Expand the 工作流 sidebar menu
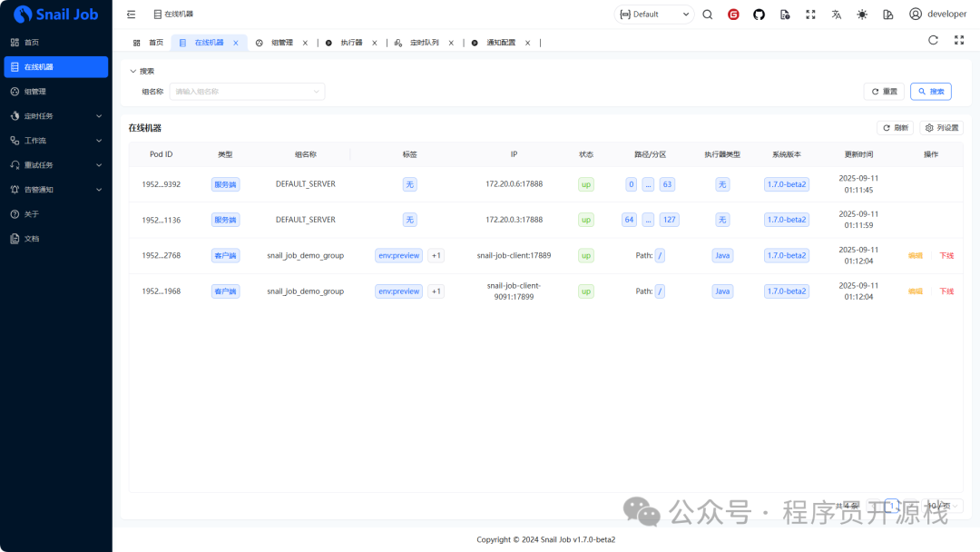The width and height of the screenshot is (980, 552). tap(55, 141)
